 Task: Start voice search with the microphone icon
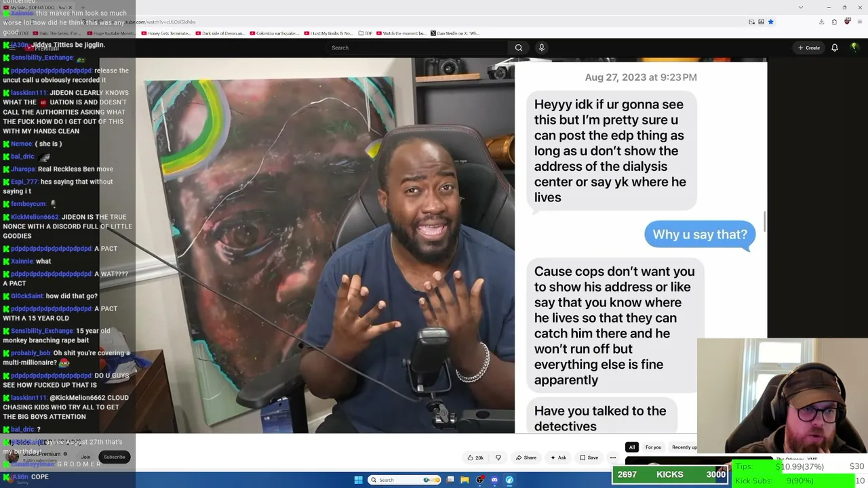coord(541,47)
